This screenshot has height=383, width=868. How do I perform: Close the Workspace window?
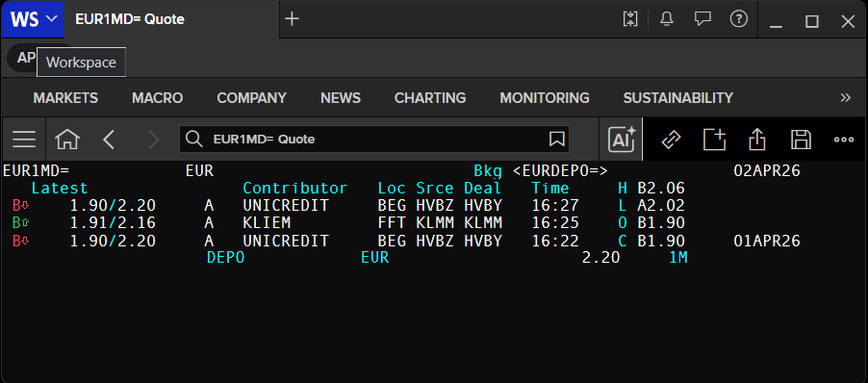coord(848,21)
